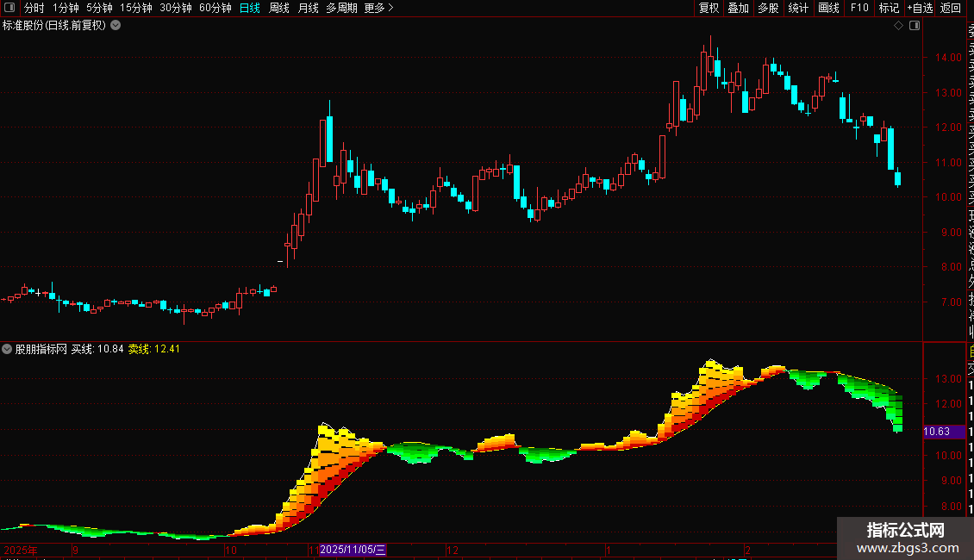The width and height of the screenshot is (974, 560).
Task: Click the 7.00 price axis label
Action: click(x=952, y=302)
